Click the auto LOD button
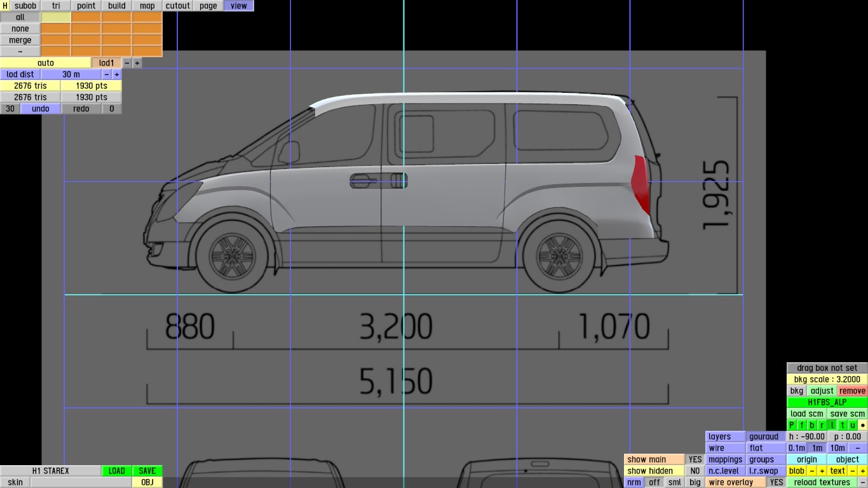The height and width of the screenshot is (488, 868). pos(46,63)
